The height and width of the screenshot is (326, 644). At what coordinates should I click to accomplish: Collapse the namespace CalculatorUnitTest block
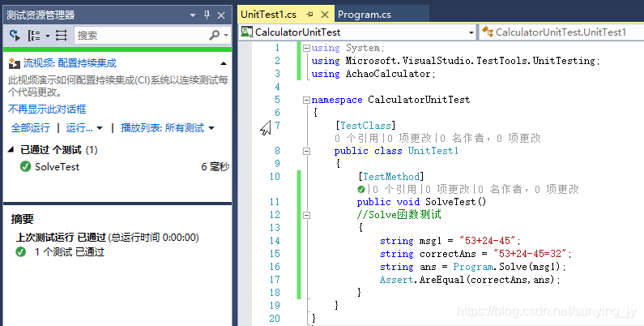click(x=306, y=100)
